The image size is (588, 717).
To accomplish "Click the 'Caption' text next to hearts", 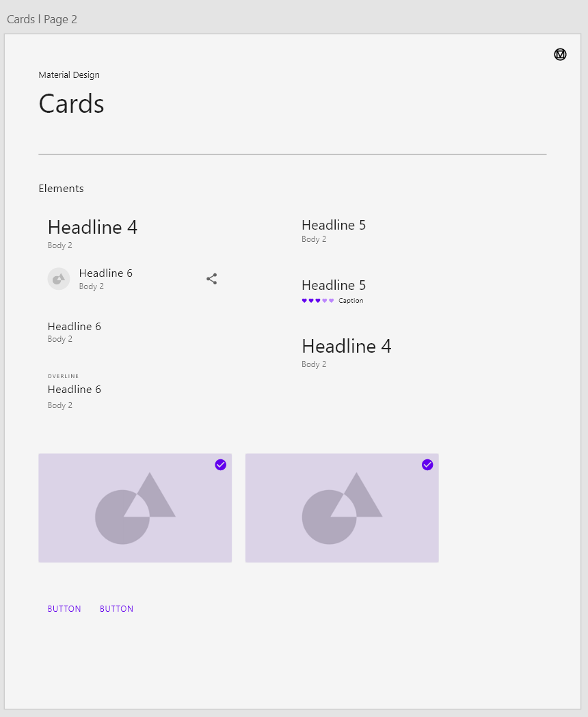I will 351,301.
